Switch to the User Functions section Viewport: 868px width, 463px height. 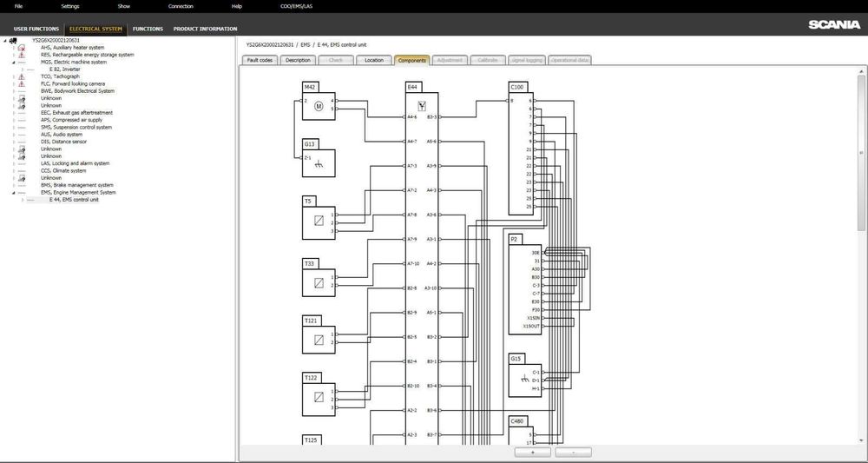tap(36, 29)
